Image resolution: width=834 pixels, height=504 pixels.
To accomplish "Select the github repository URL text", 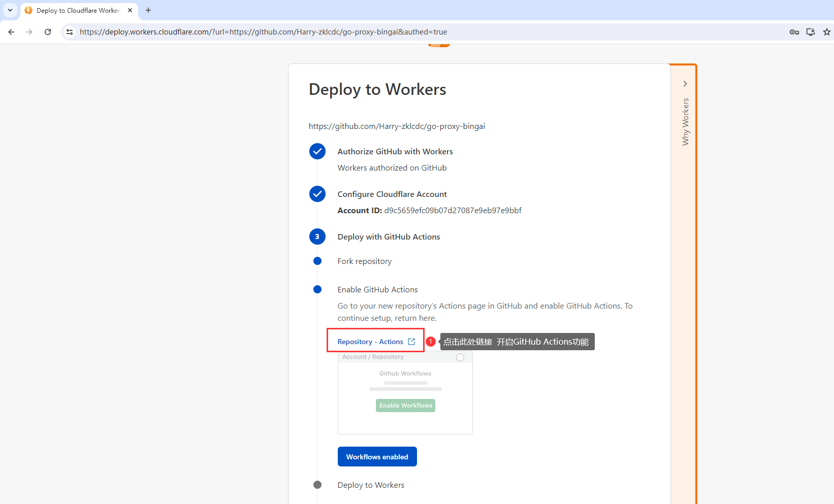I will click(397, 126).
